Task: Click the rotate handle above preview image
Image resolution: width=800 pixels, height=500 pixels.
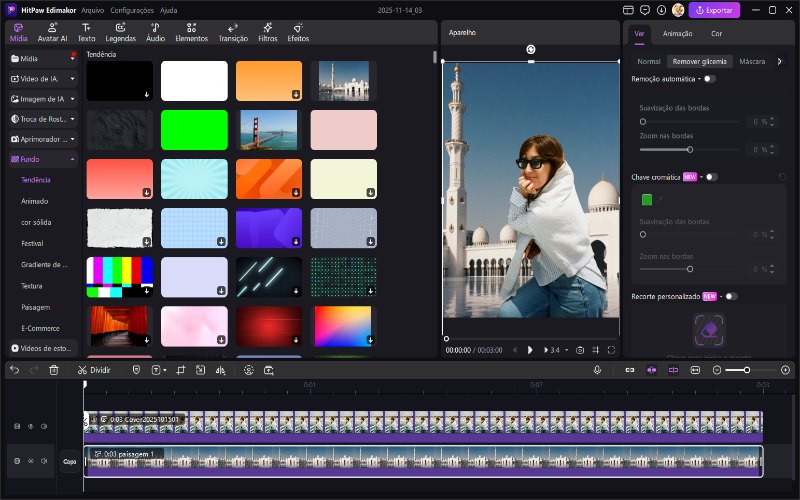Action: pyautogui.click(x=531, y=49)
